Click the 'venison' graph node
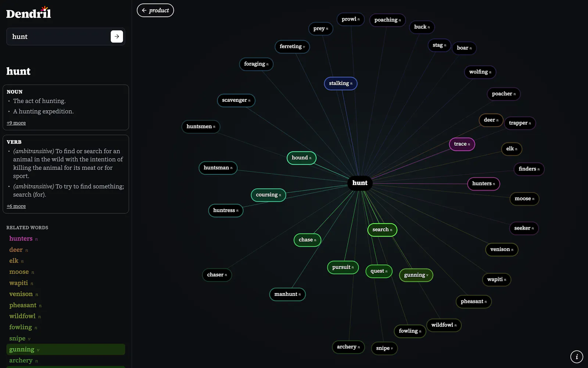The image size is (588, 368). pos(502,249)
